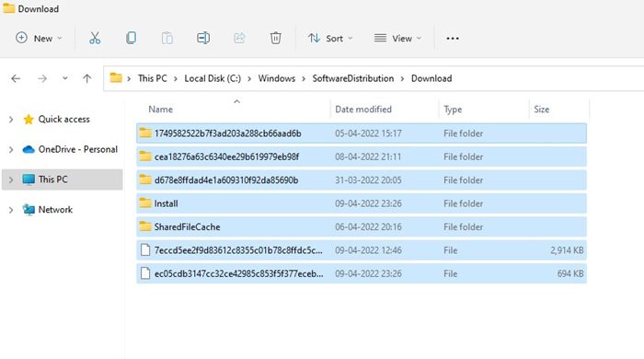Open the See more ellipsis menu

[x=453, y=38]
